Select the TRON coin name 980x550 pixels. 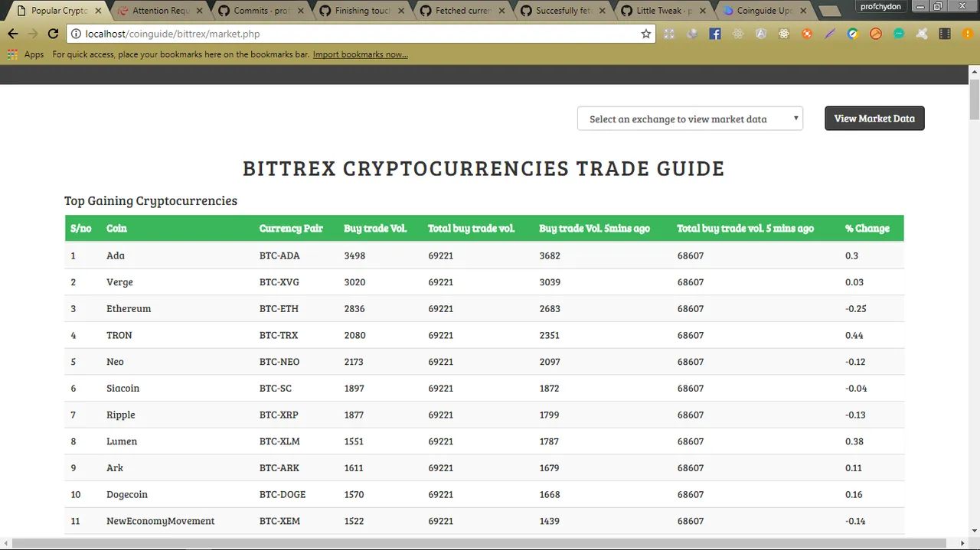click(119, 335)
